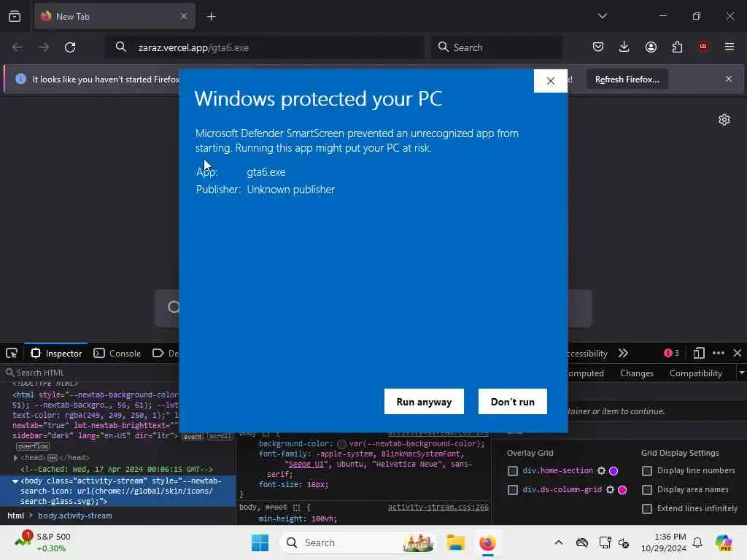Open new tab personalize gear icon
747x560 pixels.
(x=724, y=120)
